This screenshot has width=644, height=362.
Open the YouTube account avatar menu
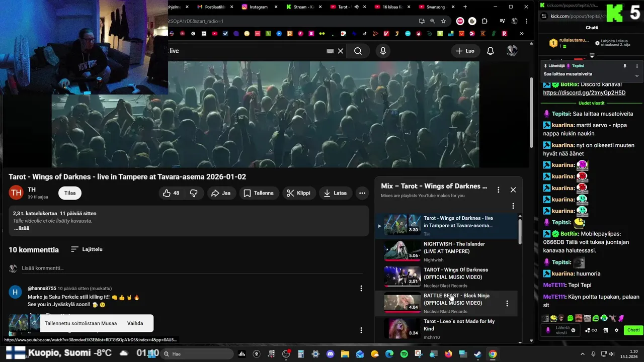click(512, 51)
